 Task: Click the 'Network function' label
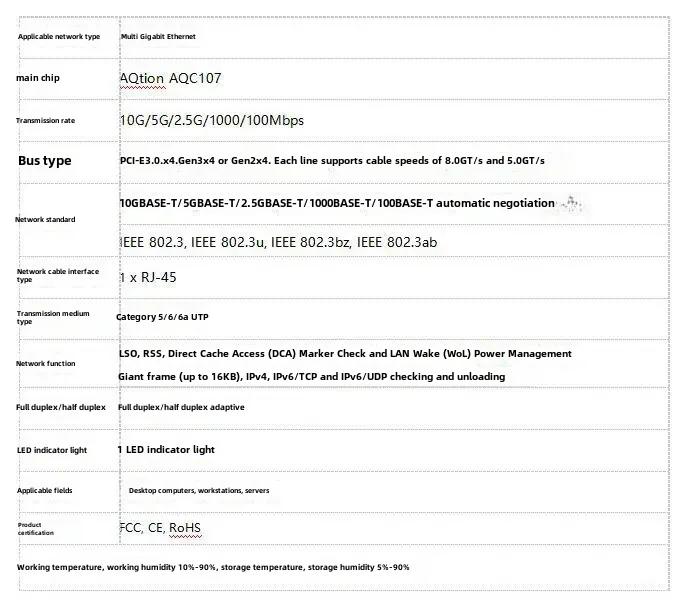(45, 363)
